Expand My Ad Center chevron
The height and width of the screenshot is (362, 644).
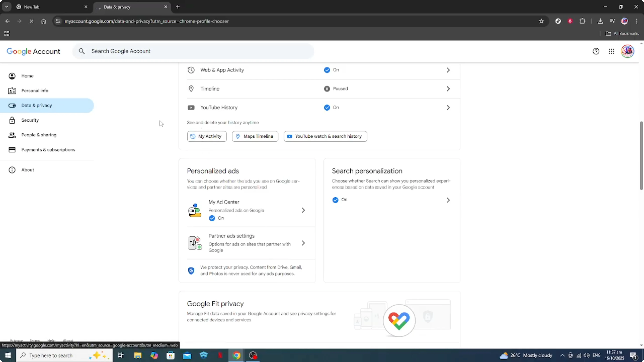pos(303,210)
